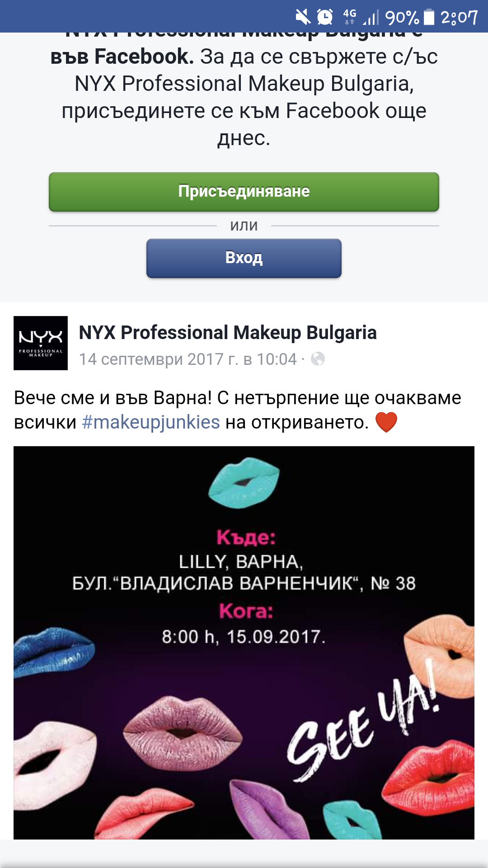
Task: Tap the blue Вход login button
Action: point(244,258)
